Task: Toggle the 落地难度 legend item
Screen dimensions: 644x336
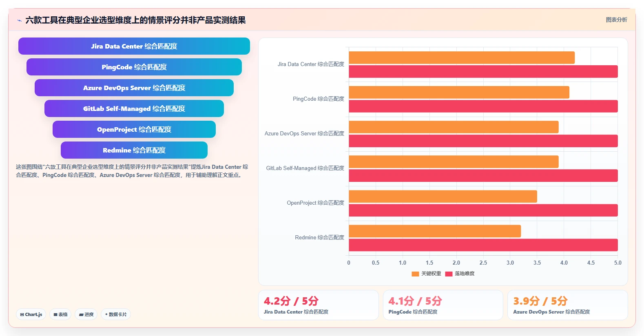Action: point(460,274)
